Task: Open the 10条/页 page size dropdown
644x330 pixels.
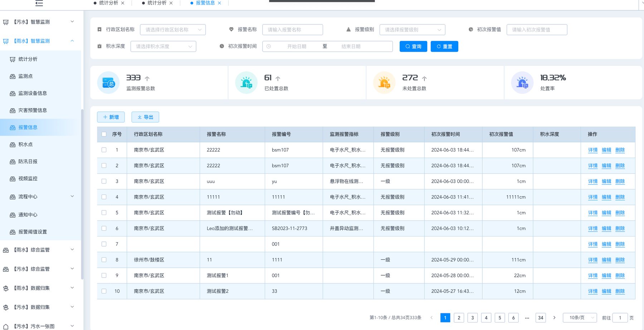Action: (580, 317)
